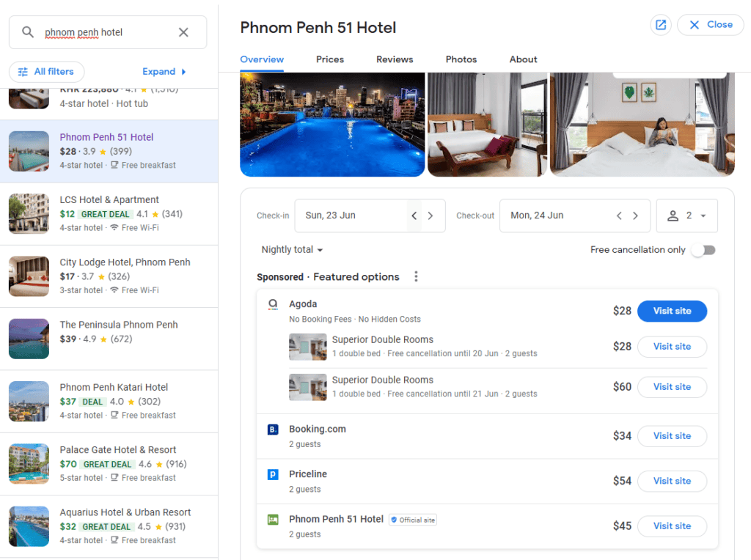
Task: Open the Nightly total dropdown
Action: pyautogui.click(x=292, y=250)
